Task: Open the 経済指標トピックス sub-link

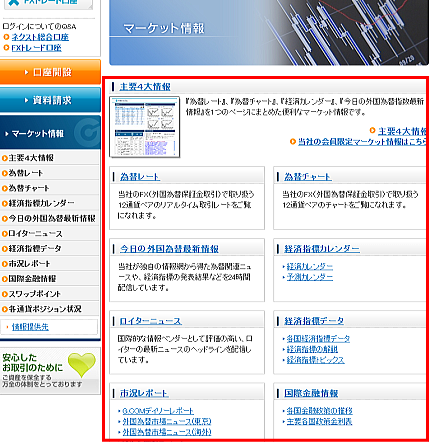Action: coord(315,360)
